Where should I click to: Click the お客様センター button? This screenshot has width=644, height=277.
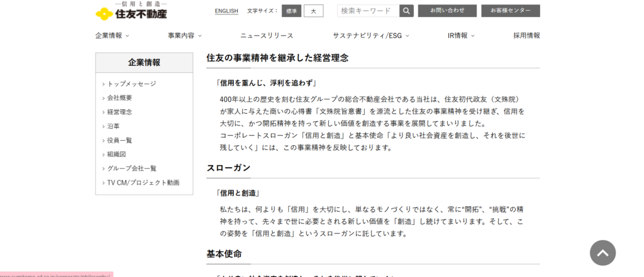point(510,11)
